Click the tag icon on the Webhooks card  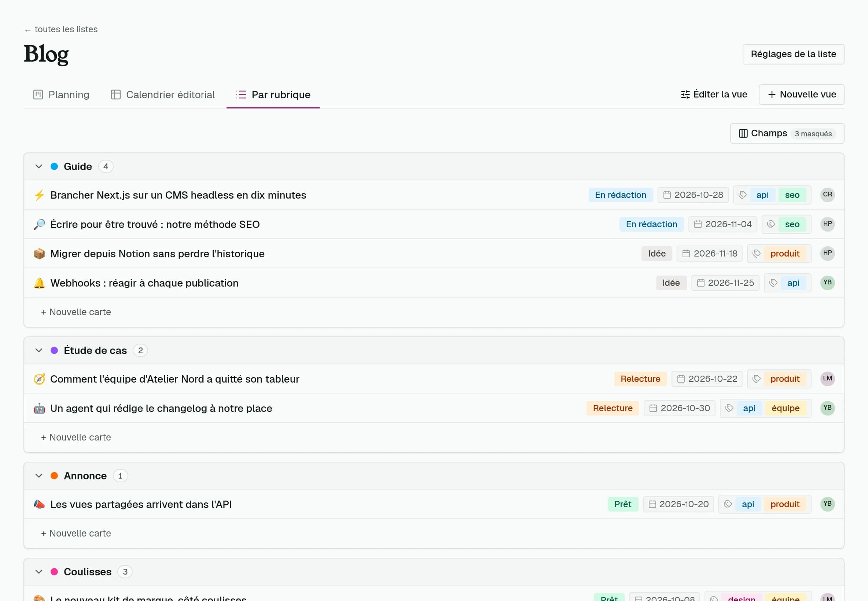pyautogui.click(x=773, y=283)
